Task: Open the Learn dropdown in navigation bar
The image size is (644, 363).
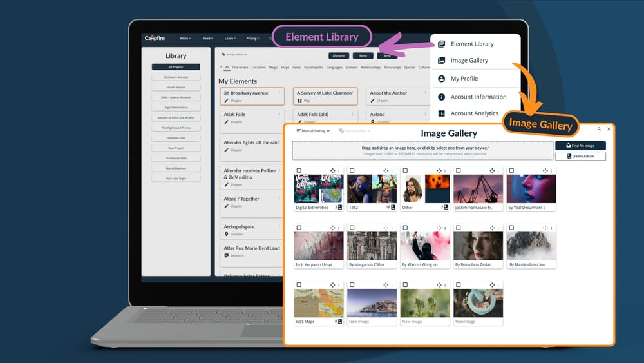Action: tap(229, 38)
